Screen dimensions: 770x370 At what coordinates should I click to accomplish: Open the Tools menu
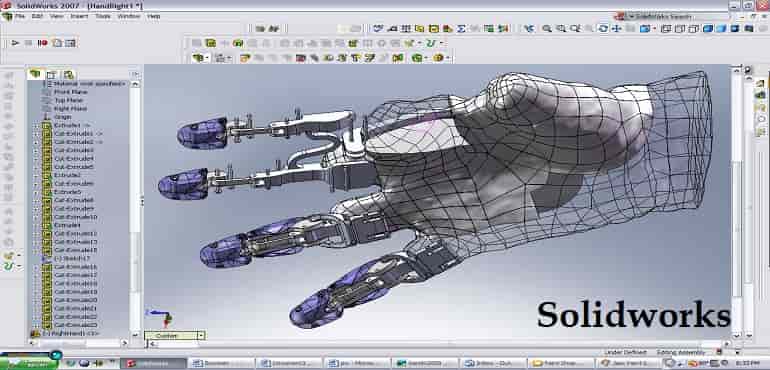pos(103,16)
